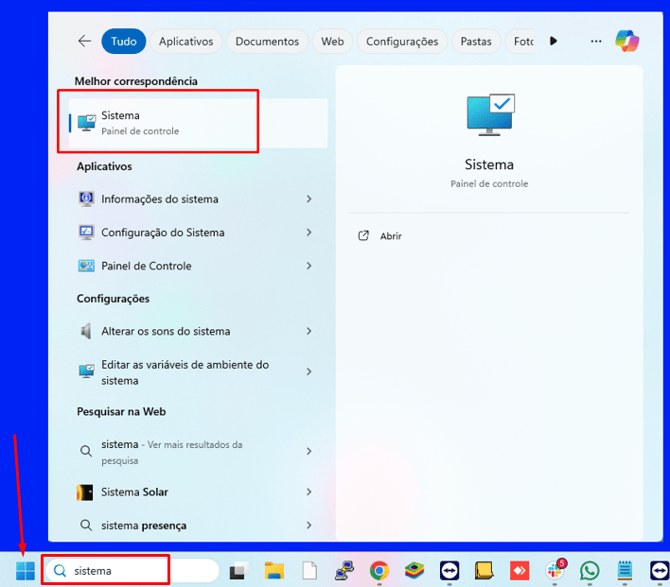Open File Explorer folder icon in taskbar
Viewport: 670px width, 587px height.
click(x=274, y=571)
